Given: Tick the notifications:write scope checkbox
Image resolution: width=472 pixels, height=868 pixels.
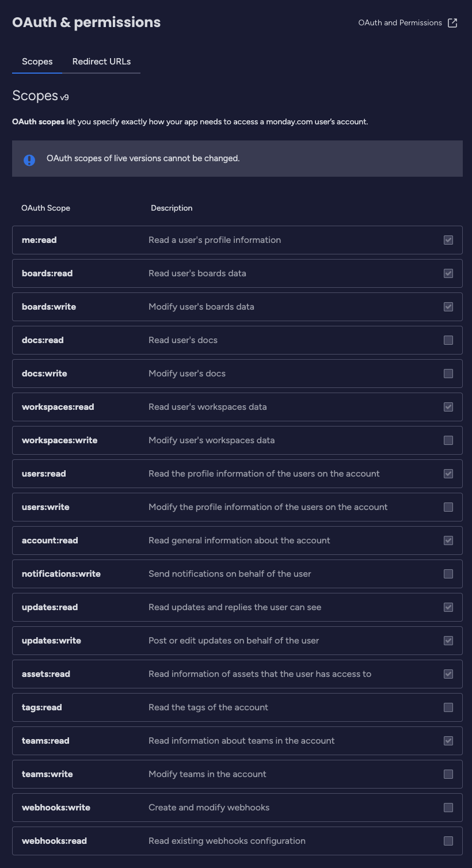Looking at the screenshot, I should (x=448, y=574).
